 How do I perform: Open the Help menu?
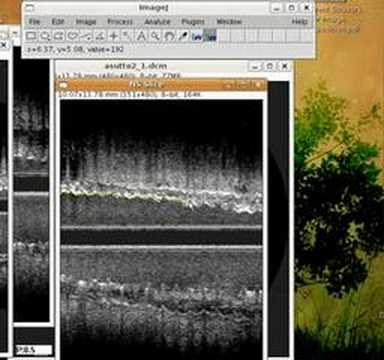tap(299, 22)
